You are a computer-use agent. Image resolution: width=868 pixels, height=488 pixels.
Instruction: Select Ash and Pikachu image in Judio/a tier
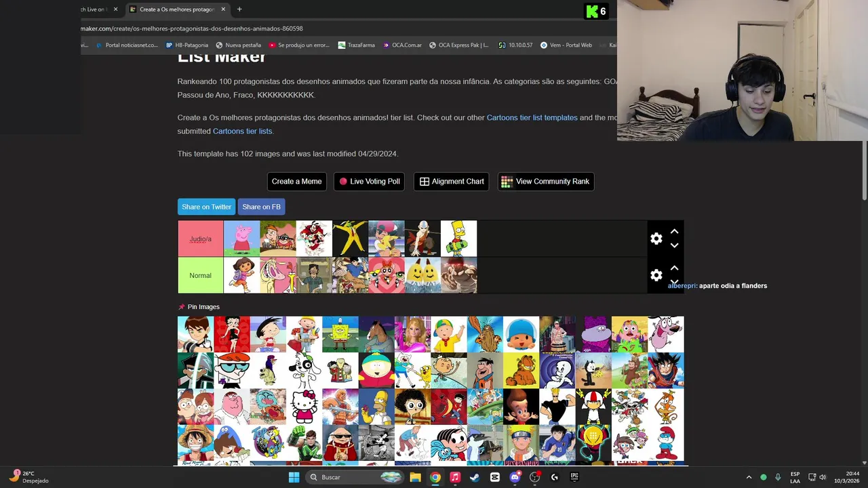[387, 239]
